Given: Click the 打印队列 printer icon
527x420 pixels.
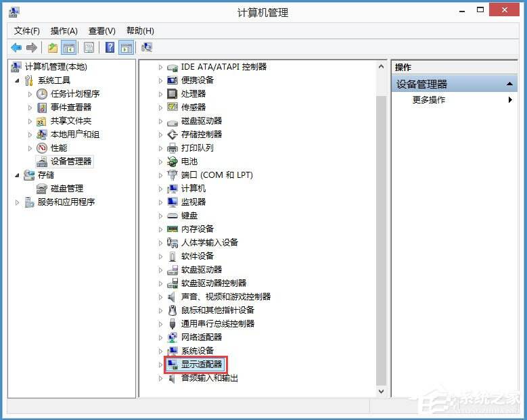Looking at the screenshot, I should pos(173,148).
